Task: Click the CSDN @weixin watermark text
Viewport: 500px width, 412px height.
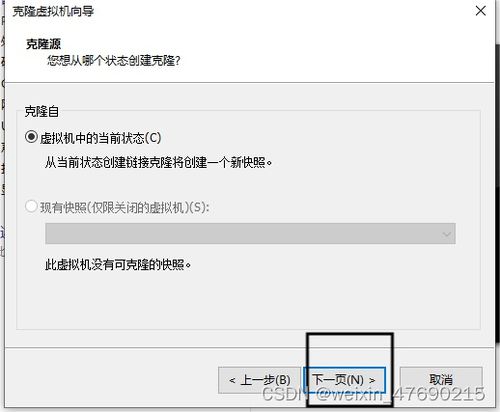Action: click(373, 394)
